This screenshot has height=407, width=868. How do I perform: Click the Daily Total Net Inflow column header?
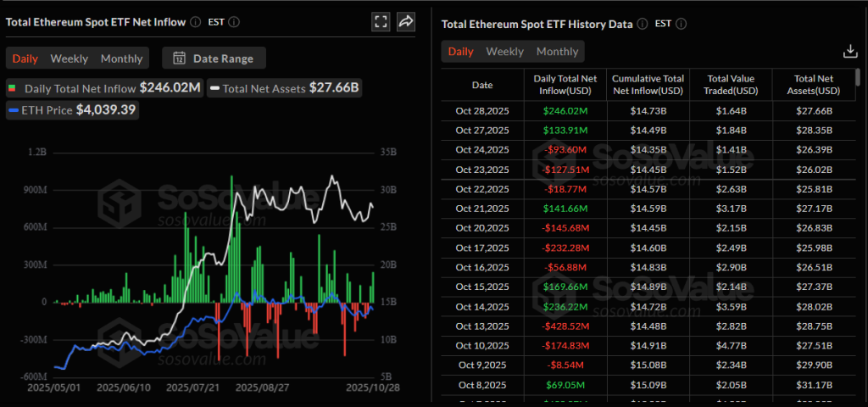tap(566, 85)
